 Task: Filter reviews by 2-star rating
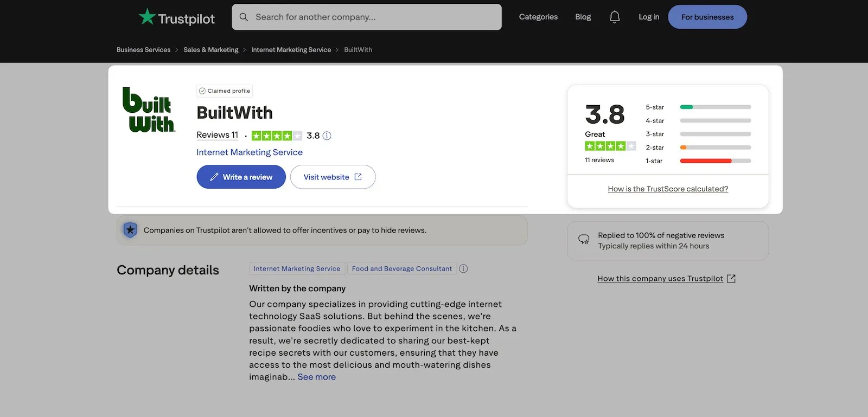[698, 147]
